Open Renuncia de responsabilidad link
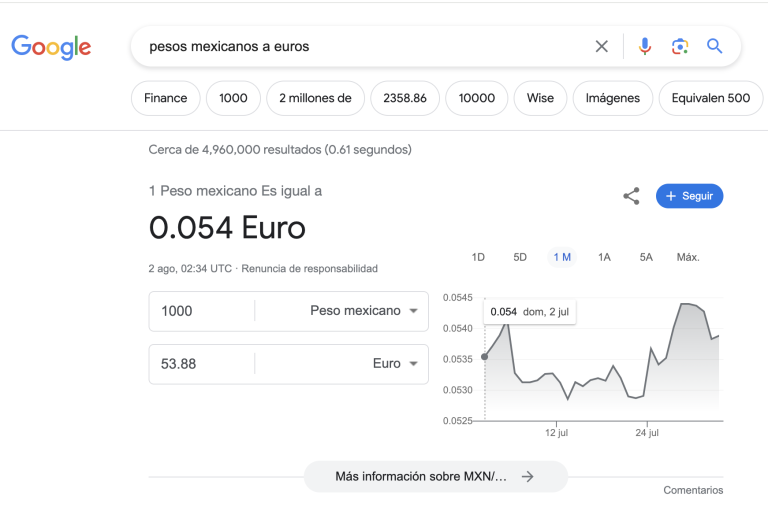The image size is (768, 529). coord(310,269)
